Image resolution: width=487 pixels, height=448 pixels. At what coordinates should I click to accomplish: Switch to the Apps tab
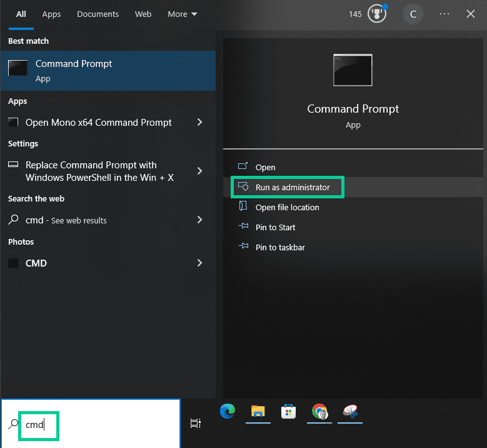[51, 14]
